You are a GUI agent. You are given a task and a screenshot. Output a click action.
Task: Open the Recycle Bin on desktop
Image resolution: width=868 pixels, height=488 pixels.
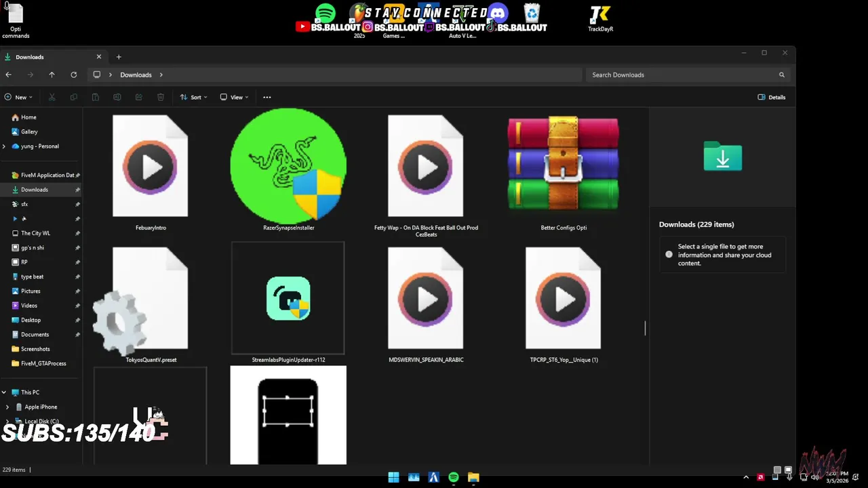coord(532,14)
